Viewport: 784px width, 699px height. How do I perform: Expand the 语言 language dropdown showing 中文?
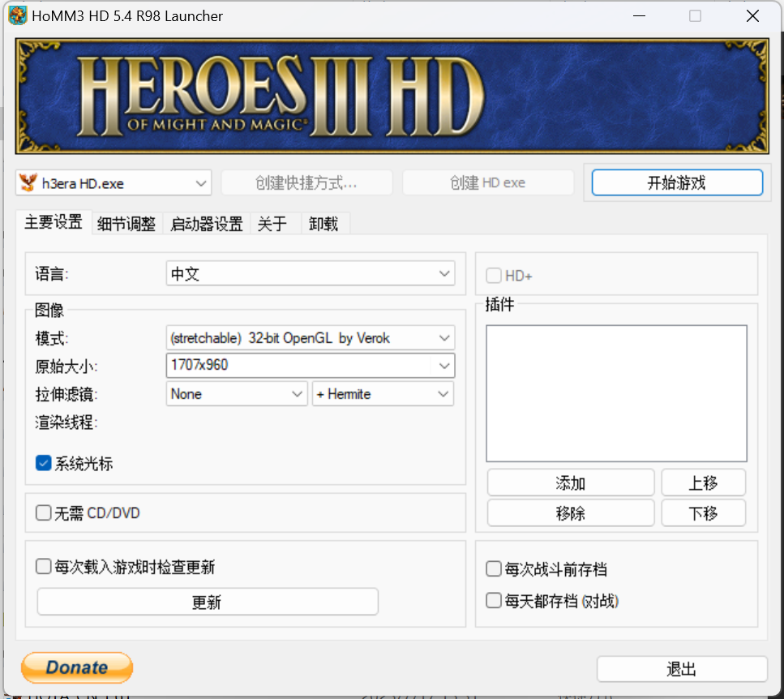coord(310,273)
